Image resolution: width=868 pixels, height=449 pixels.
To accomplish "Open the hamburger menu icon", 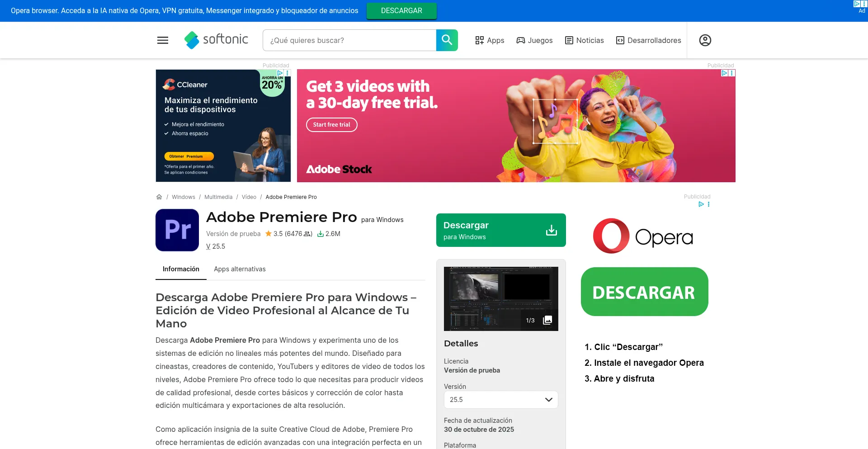I will (x=163, y=40).
